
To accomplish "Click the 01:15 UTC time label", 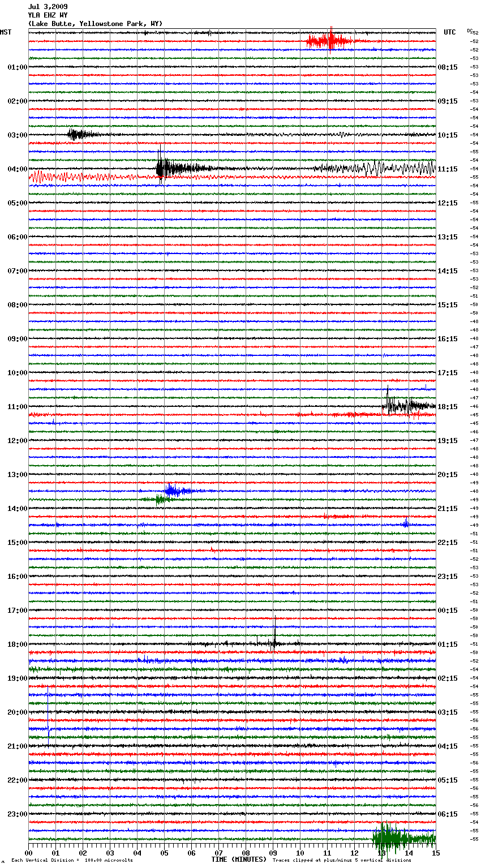I will coord(448,644).
